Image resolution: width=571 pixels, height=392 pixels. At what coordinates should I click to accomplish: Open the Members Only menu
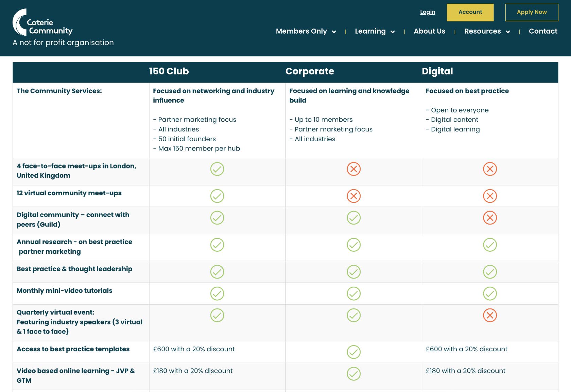pyautogui.click(x=301, y=31)
